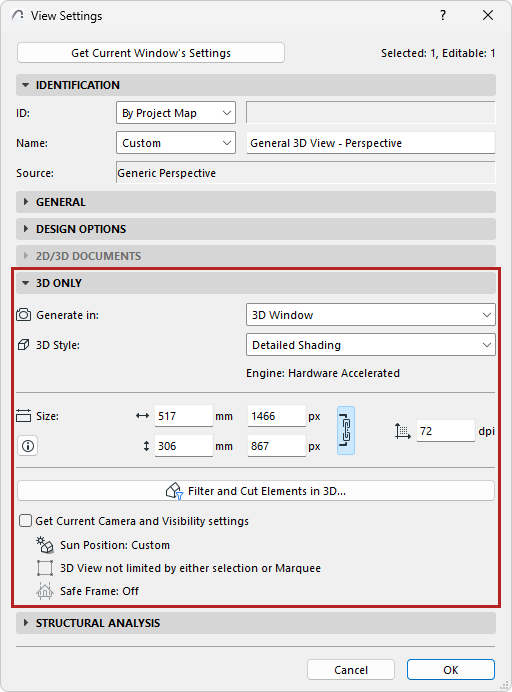Open the size info button
512x692 pixels.
point(27,446)
